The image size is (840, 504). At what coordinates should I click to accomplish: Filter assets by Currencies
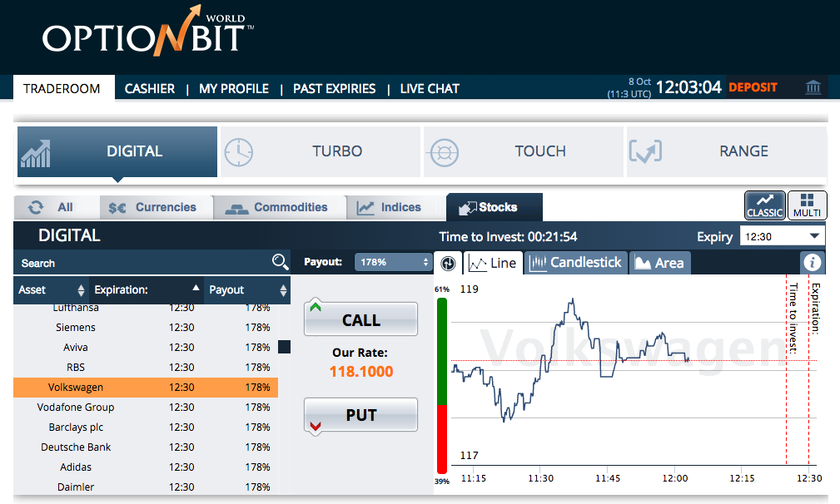pos(156,207)
